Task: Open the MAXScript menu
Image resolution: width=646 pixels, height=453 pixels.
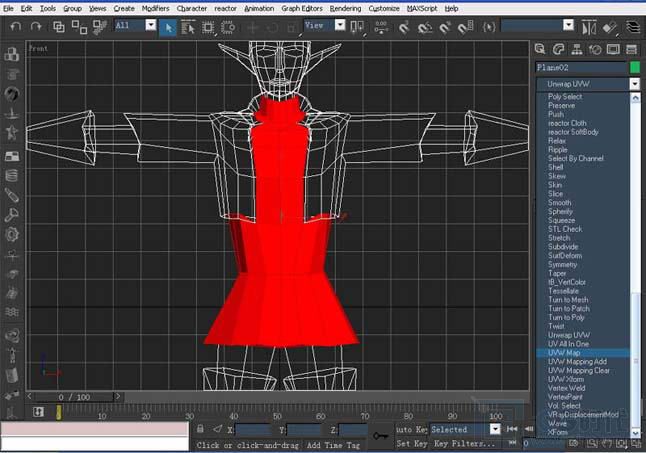Action: pos(422,8)
